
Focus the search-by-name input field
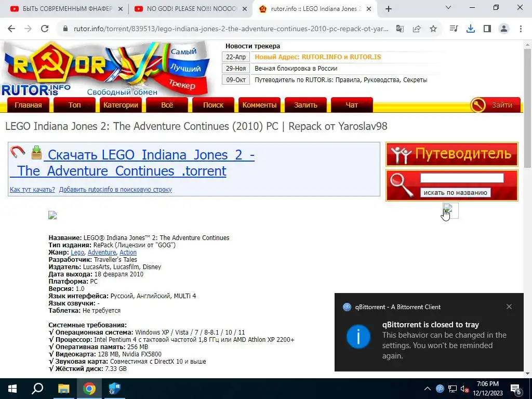coord(462,178)
